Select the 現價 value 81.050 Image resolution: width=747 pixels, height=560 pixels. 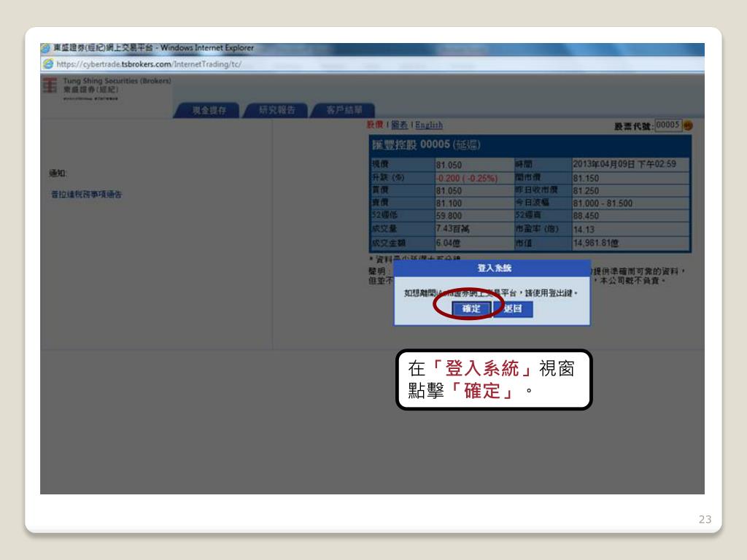tap(449, 165)
